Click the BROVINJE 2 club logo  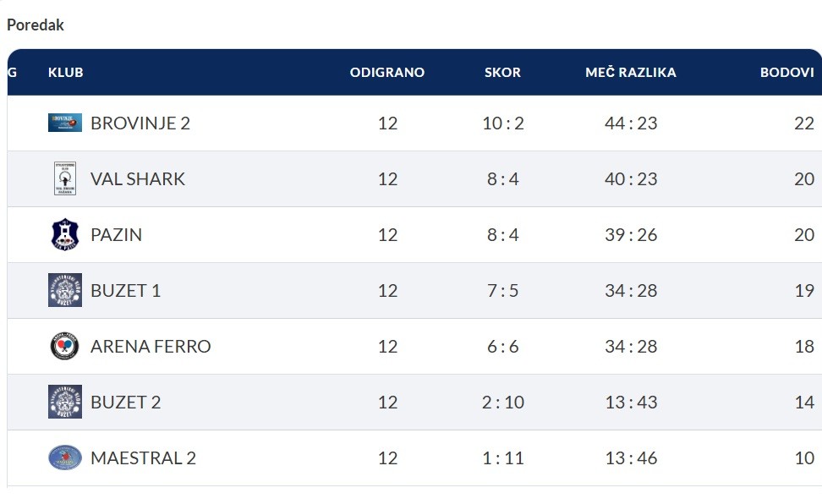[x=65, y=123]
